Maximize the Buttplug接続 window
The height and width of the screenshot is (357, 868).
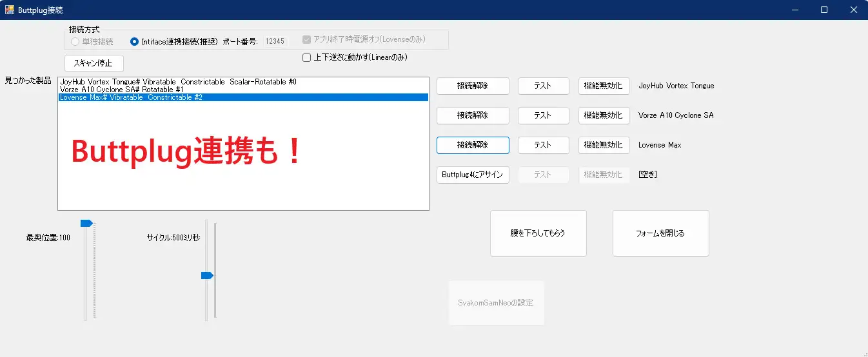pos(824,10)
